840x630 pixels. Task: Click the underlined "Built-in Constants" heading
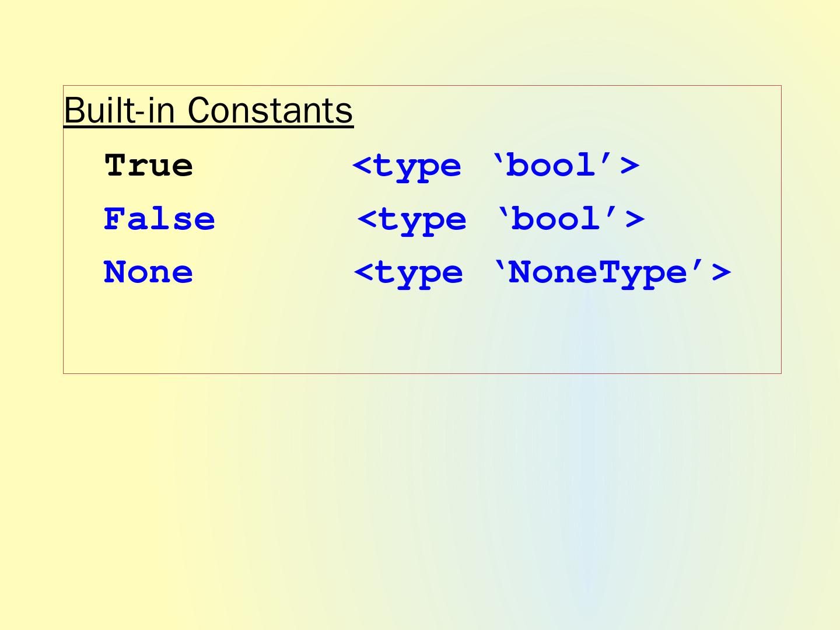(x=208, y=110)
